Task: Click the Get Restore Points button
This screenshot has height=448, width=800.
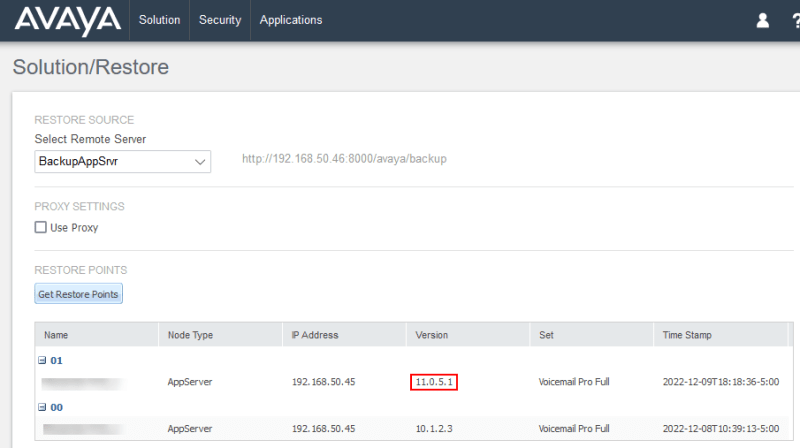Action: pos(79,294)
